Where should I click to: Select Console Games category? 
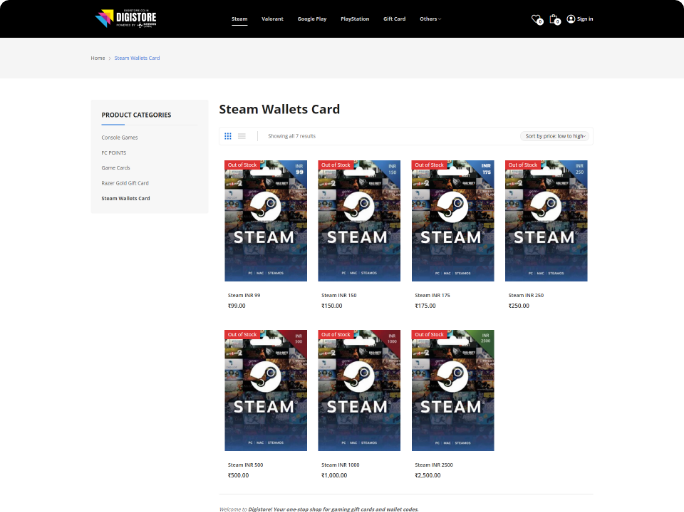120,137
